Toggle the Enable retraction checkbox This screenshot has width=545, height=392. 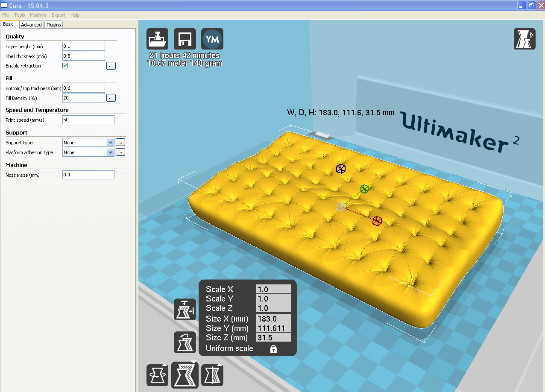point(65,66)
